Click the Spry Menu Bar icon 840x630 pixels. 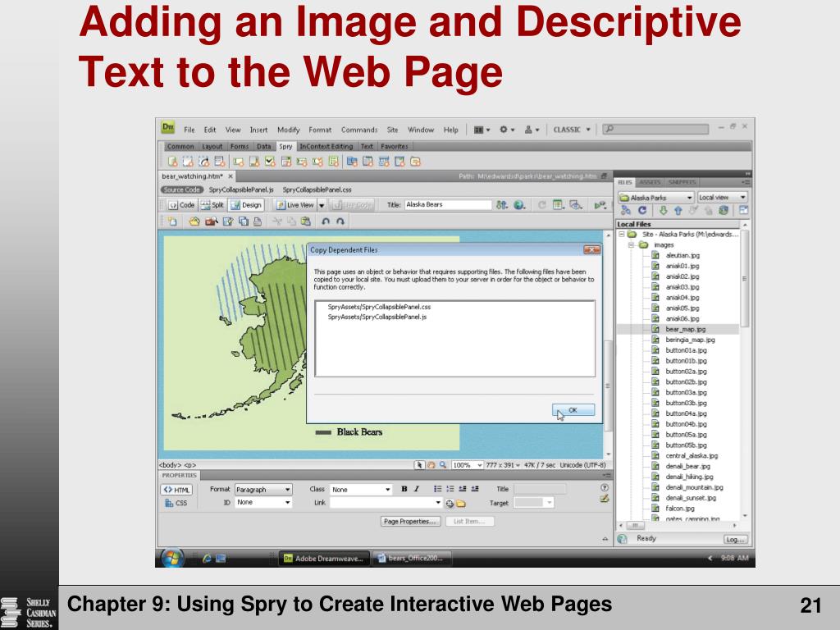(352, 162)
